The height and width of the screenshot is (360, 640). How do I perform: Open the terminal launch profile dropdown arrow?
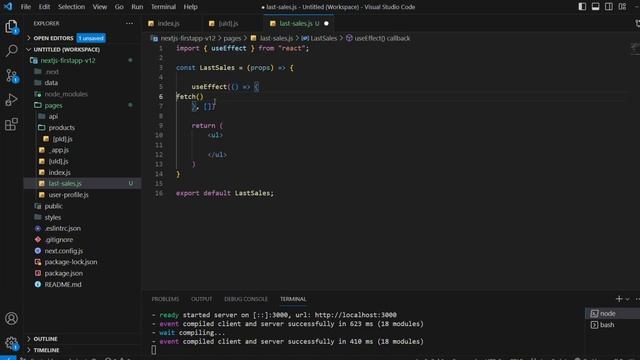pos(627,299)
